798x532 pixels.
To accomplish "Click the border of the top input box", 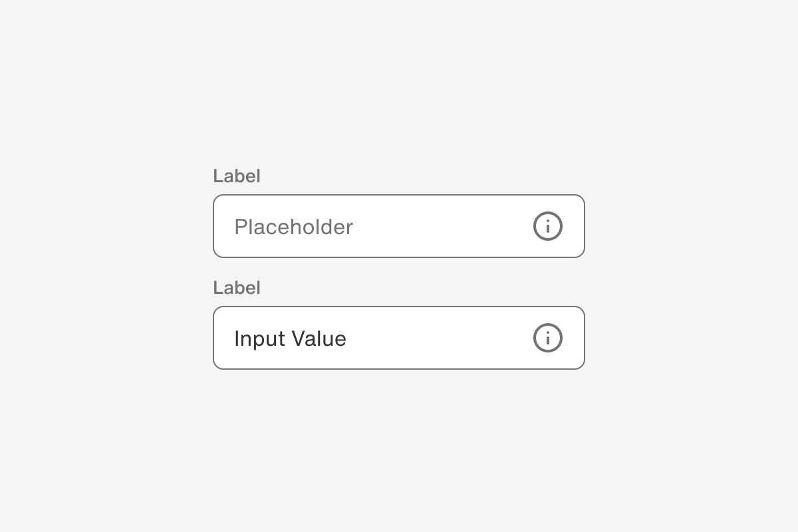I will coord(399,195).
